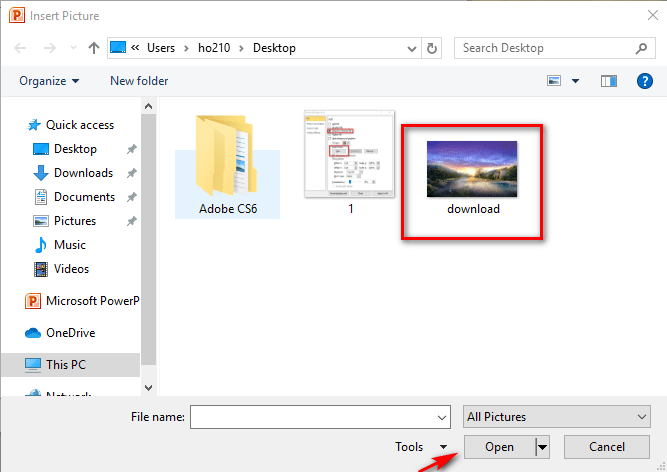The height and width of the screenshot is (472, 667).
Task: Click the File name input field
Action: (318, 416)
